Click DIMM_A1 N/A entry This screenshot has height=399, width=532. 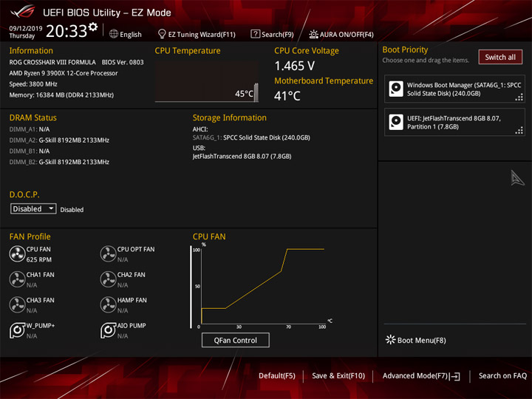[29, 129]
